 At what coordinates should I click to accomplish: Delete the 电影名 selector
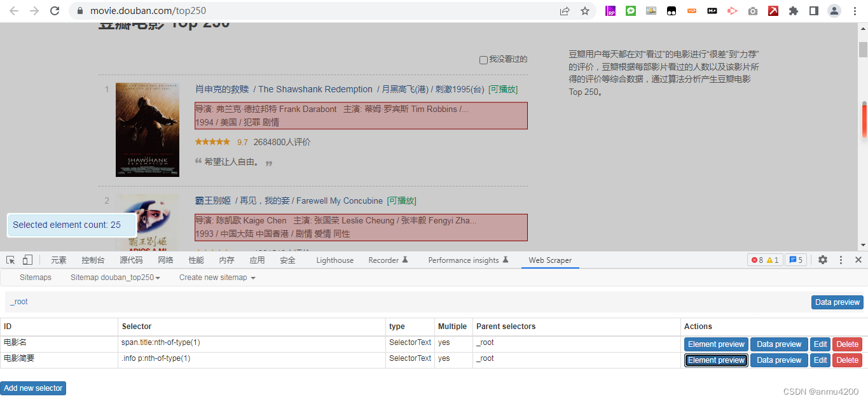tap(847, 344)
